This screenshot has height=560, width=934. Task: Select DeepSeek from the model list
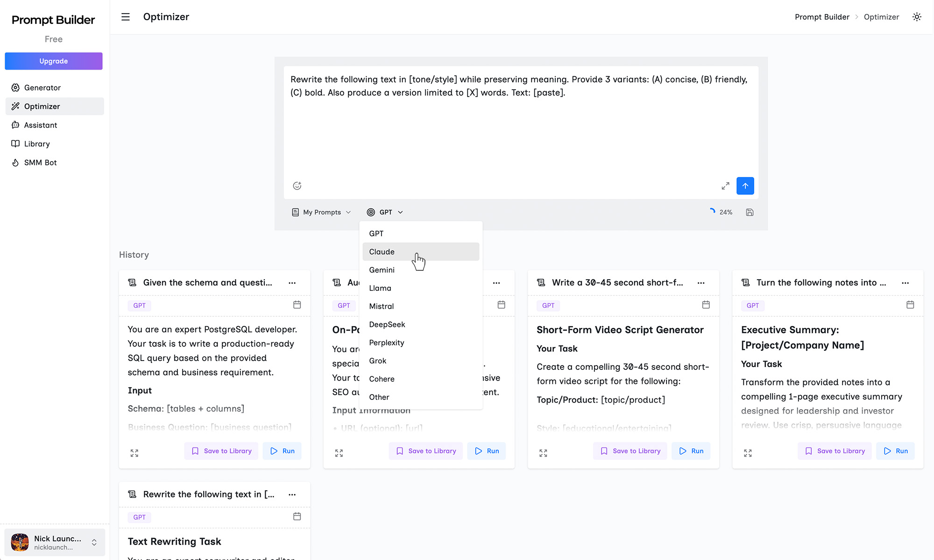(387, 324)
